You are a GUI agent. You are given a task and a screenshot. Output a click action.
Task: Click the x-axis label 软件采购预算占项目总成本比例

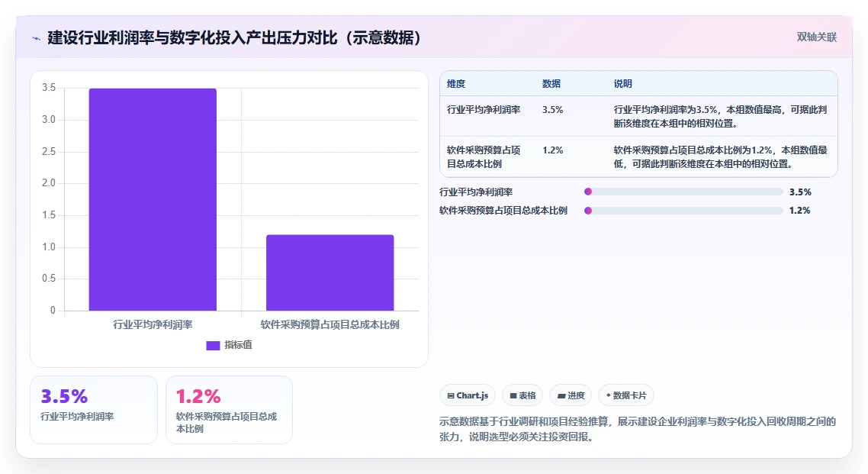tap(330, 324)
